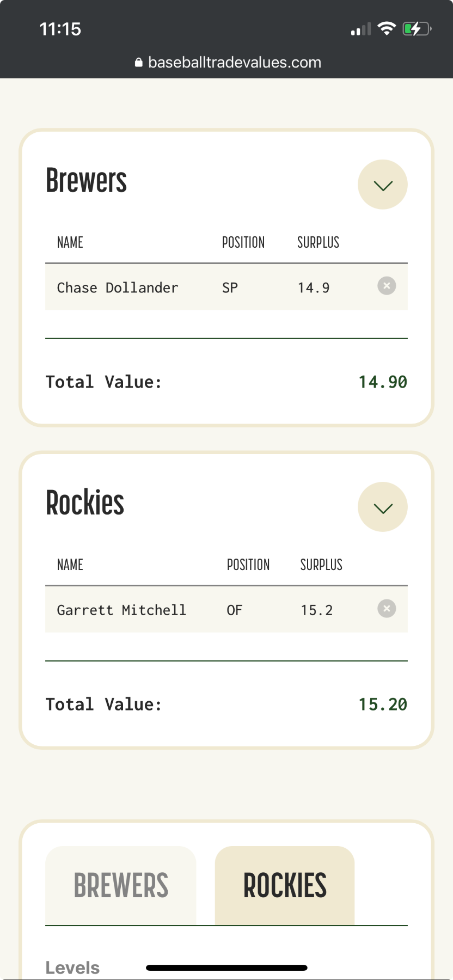This screenshot has height=980, width=453.
Task: Click the Rockies POSITION column header
Action: click(x=248, y=565)
